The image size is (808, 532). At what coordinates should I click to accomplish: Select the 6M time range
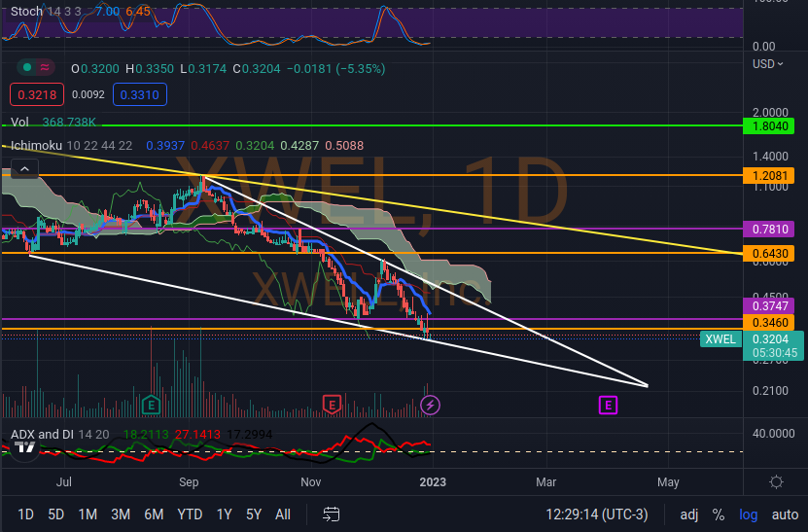pyautogui.click(x=154, y=514)
